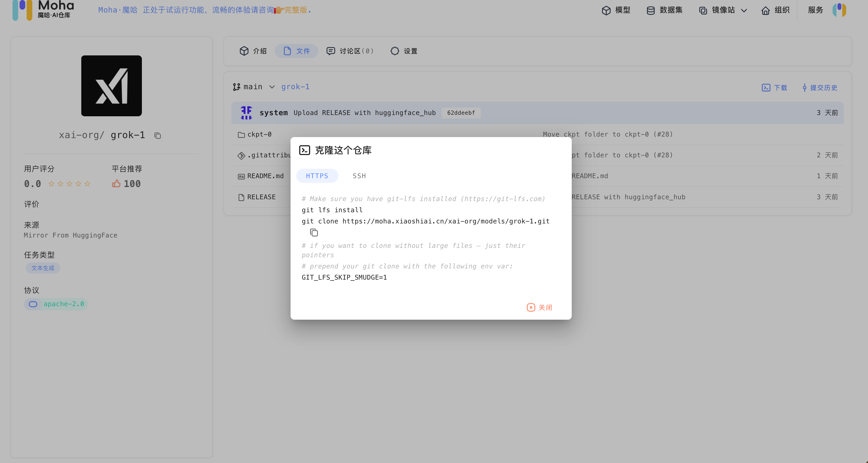Click the xAI model logo thumbnail

pyautogui.click(x=111, y=86)
